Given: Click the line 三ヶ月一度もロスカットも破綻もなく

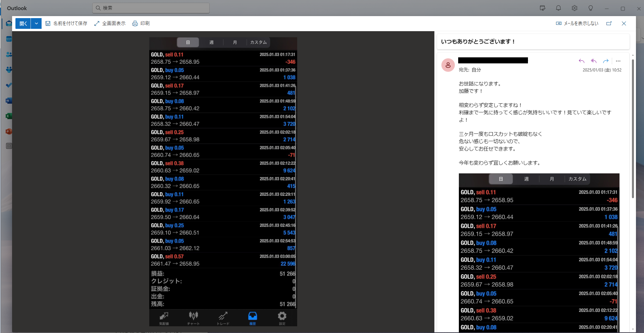Looking at the screenshot, I should tap(500, 134).
